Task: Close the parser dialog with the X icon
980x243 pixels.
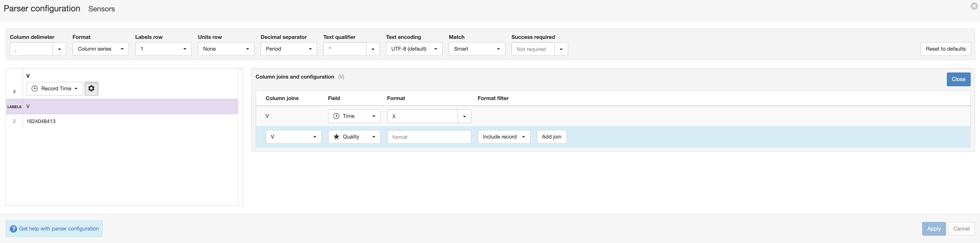Action: 974,6
